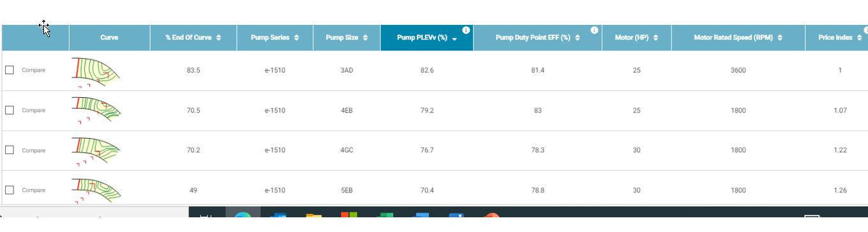Screen dimensions: 868x232
Task: Click sort arrows next to Pump Size
Action: click(365, 38)
